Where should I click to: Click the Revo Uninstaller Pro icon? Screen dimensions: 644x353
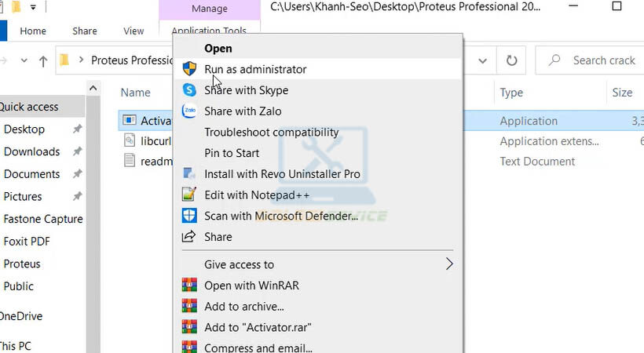click(189, 174)
